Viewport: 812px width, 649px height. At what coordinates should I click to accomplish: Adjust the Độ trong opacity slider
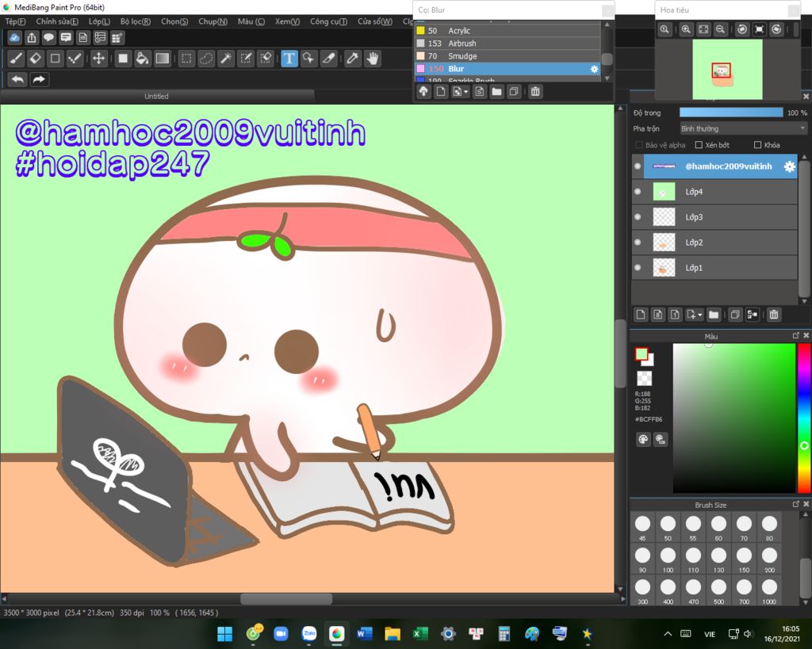click(731, 113)
